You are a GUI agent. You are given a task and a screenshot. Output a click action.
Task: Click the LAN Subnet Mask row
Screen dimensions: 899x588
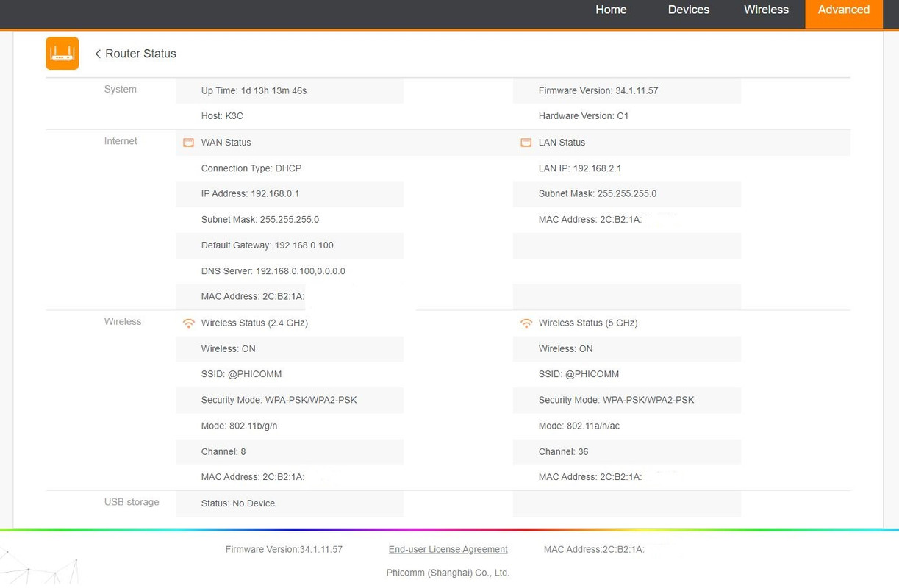tap(627, 194)
